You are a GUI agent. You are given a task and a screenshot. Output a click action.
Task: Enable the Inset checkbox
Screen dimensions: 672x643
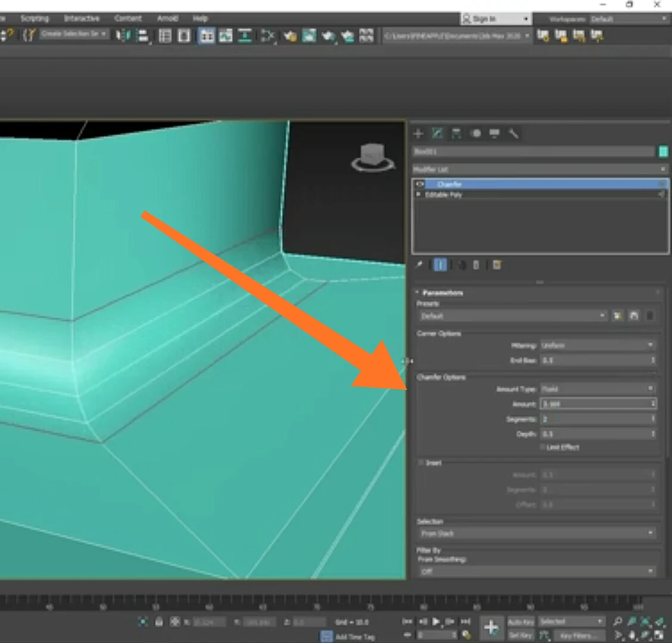[x=421, y=463]
